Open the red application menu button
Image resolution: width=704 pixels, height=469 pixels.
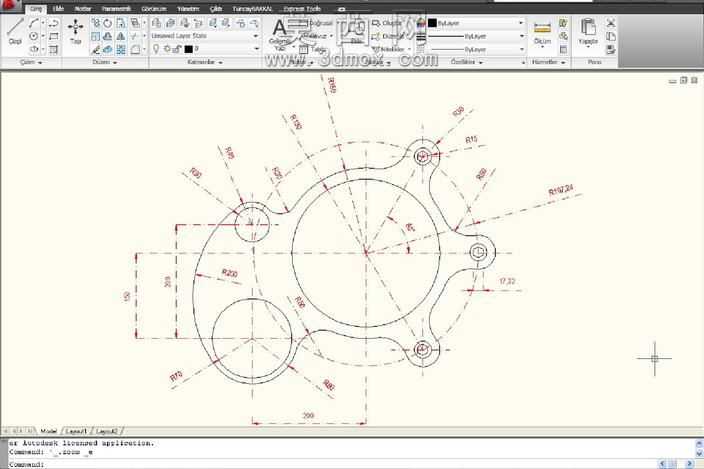pyautogui.click(x=9, y=5)
